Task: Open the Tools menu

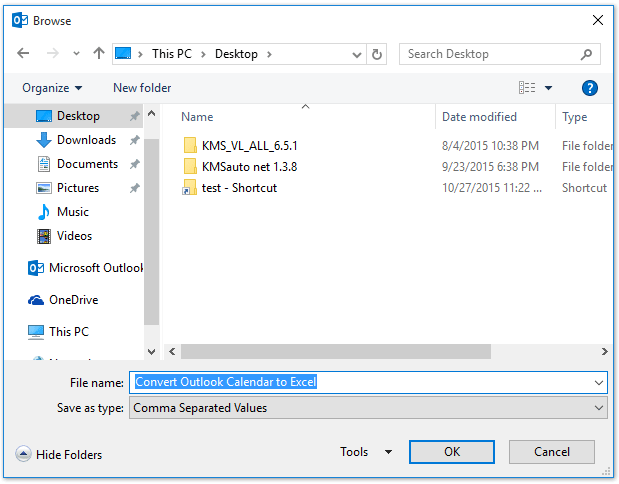Action: click(x=366, y=452)
